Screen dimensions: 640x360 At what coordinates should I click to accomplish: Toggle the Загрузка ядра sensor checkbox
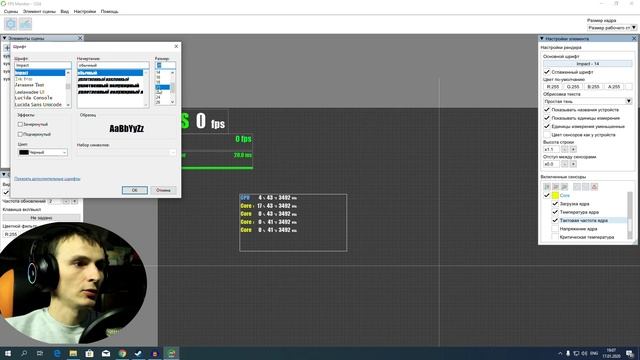[x=555, y=203]
